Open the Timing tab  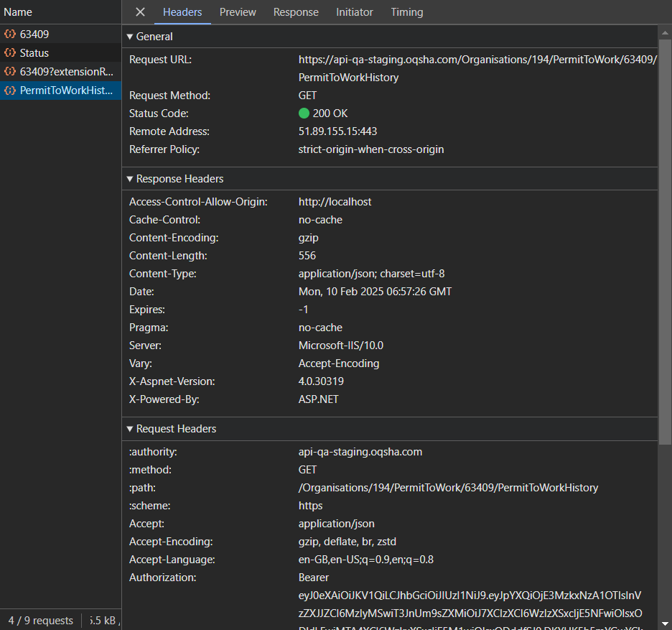point(407,12)
